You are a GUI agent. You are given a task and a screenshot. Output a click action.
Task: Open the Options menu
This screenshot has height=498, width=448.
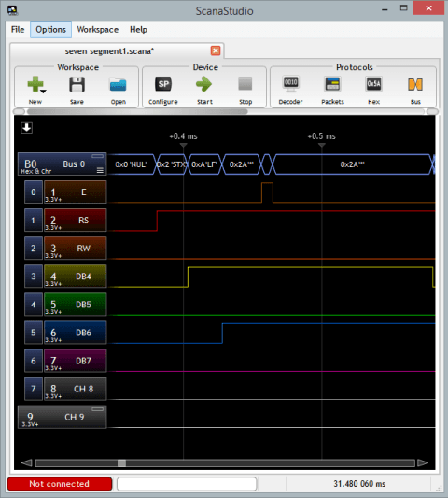point(50,30)
